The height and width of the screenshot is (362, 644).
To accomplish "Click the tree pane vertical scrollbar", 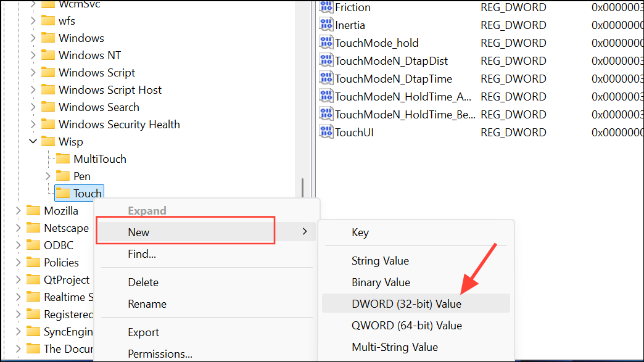I will click(x=302, y=187).
